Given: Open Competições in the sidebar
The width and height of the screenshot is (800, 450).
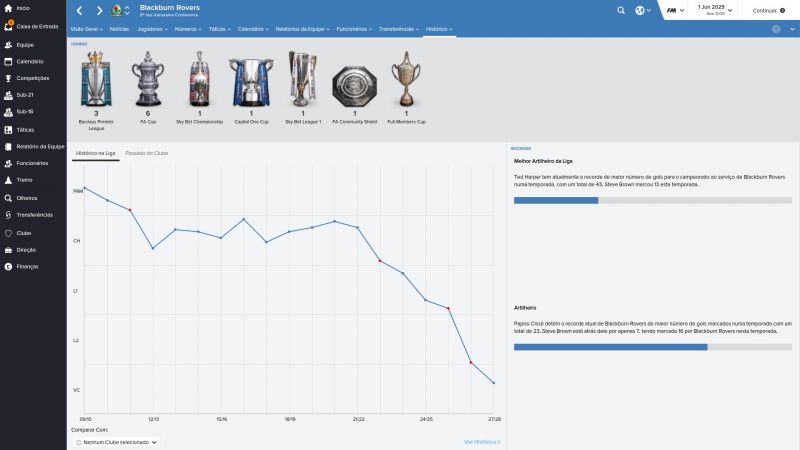Looking at the screenshot, I should (x=32, y=77).
